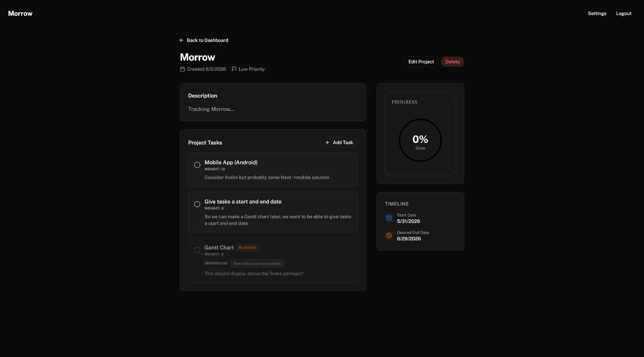Screen dimensions: 644x357
Task: Toggle the Give tasks a start and end date checkbox
Action: [x=197, y=204]
